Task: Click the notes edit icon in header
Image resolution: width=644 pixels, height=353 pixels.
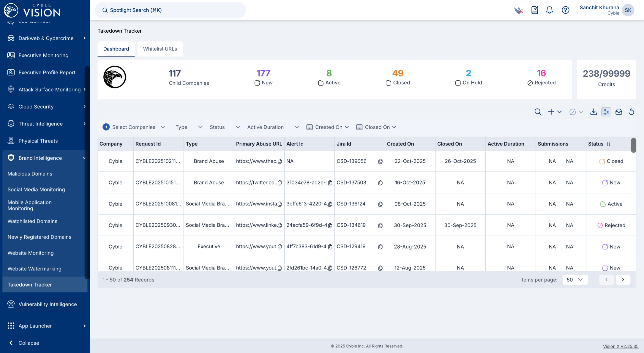Action: coord(535,10)
